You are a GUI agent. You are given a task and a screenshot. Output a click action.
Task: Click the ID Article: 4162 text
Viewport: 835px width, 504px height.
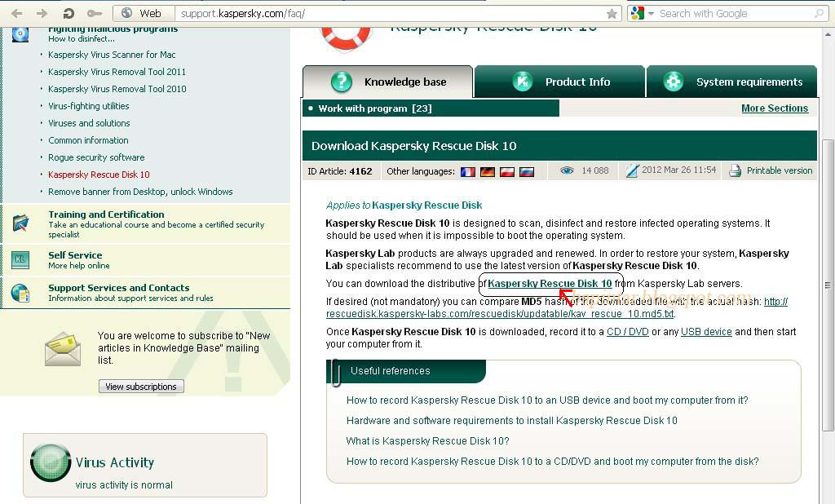coord(340,171)
